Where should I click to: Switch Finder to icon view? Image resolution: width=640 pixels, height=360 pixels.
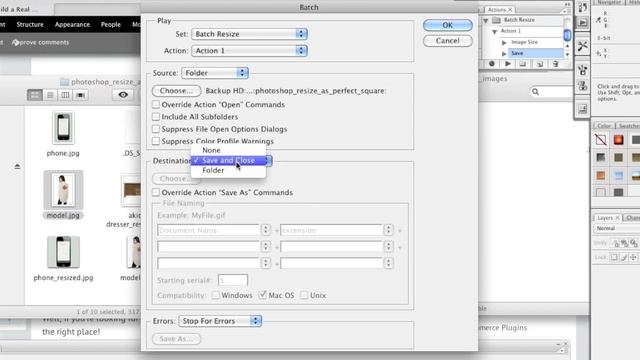pyautogui.click(x=35, y=95)
